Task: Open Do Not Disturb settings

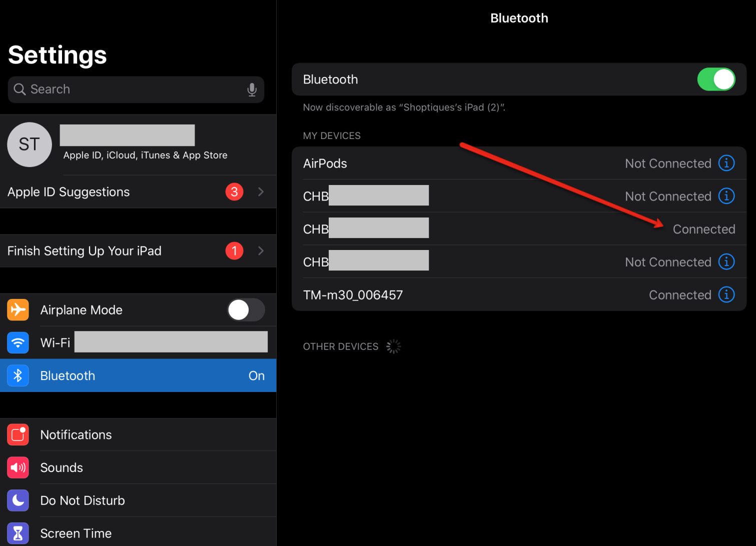Action: point(138,500)
